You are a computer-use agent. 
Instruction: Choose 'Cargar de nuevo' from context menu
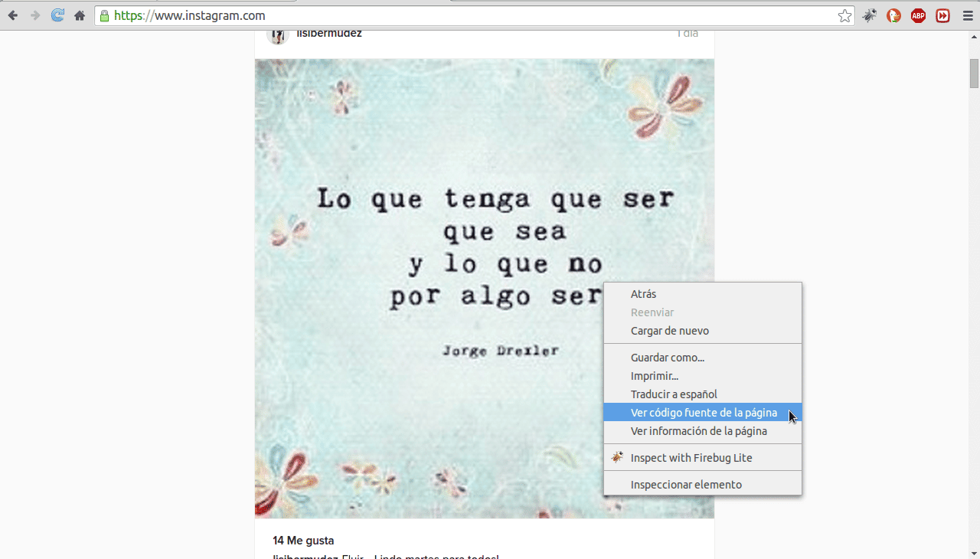tap(669, 331)
